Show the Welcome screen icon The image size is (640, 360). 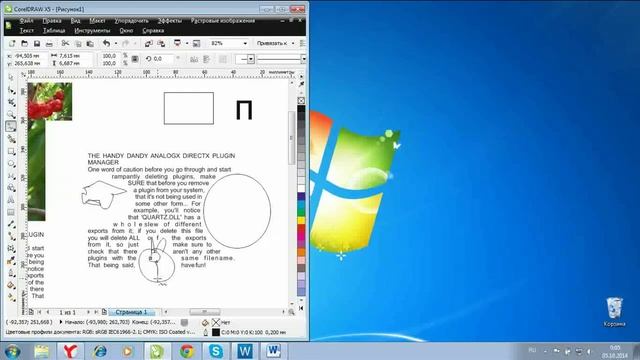point(197,43)
